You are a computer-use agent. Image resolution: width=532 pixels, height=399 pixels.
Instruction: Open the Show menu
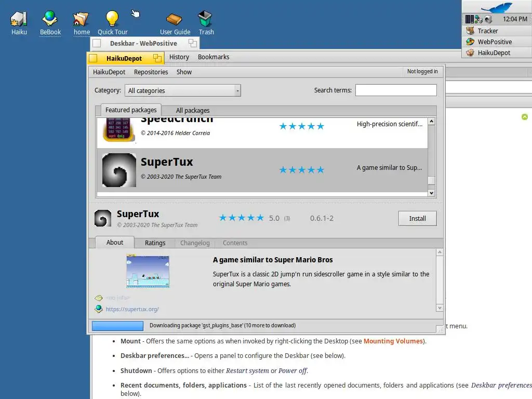pyautogui.click(x=184, y=72)
